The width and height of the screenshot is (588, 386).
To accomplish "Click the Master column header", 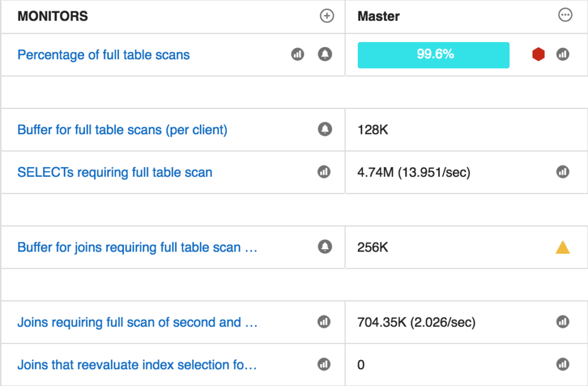I will tap(378, 16).
